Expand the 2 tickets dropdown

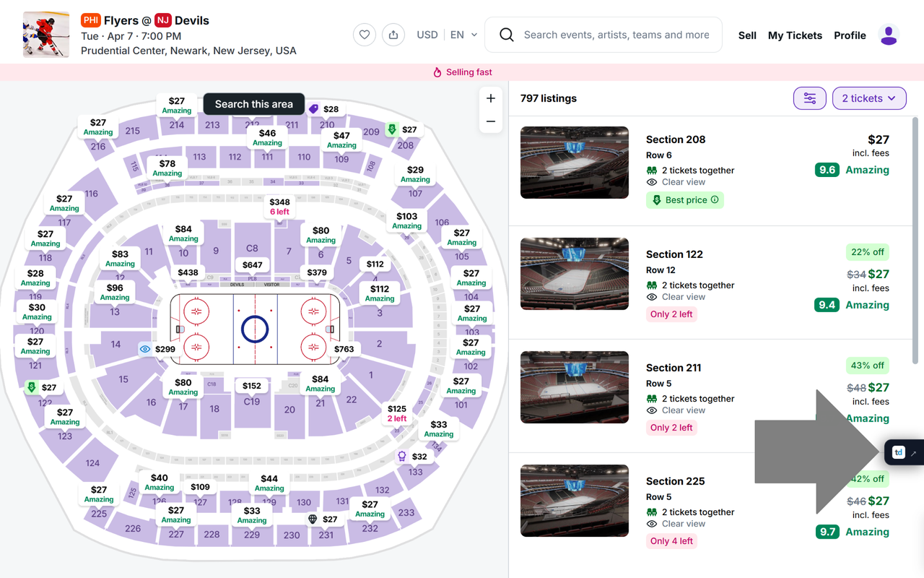(x=869, y=98)
